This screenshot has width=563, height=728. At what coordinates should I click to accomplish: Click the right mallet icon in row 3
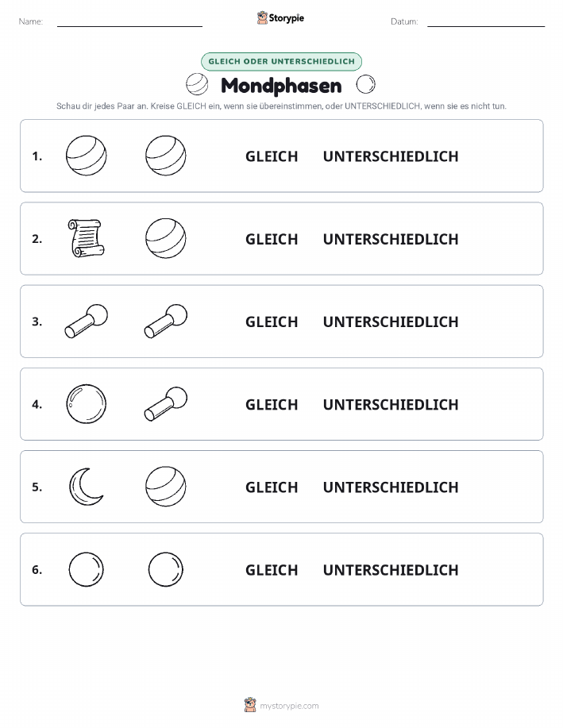click(166, 321)
